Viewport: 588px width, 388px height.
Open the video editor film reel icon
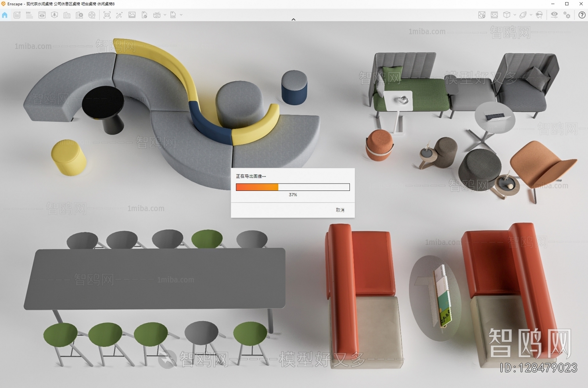point(92,15)
